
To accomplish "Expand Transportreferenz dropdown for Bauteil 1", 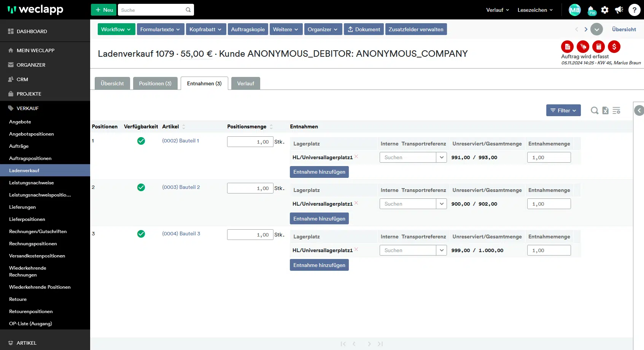I will 441,157.
